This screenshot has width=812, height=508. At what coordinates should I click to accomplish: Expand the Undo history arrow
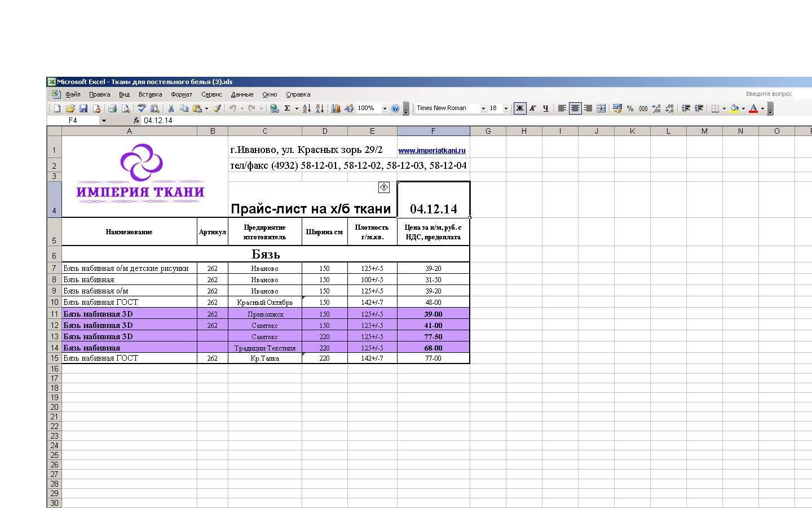[242, 108]
